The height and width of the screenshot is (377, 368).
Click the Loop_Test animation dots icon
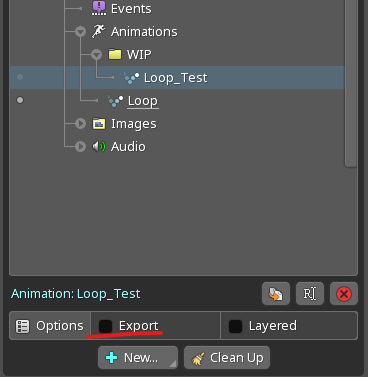(131, 78)
